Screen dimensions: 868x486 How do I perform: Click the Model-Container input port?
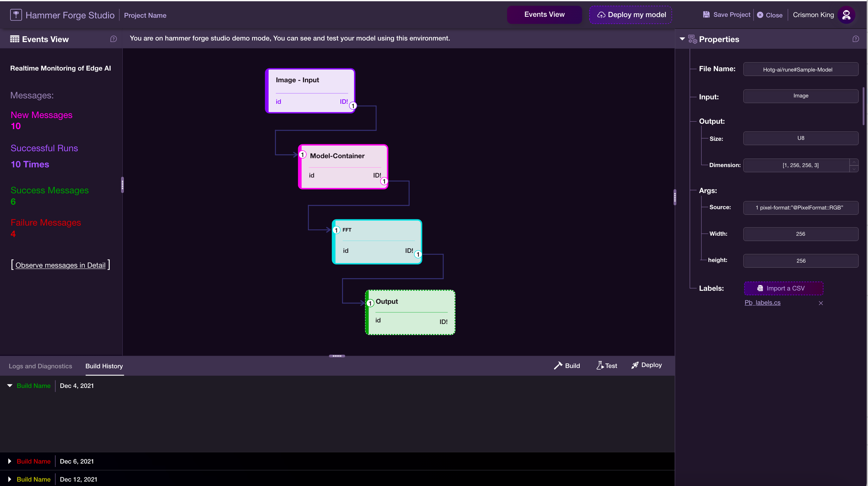(x=302, y=155)
